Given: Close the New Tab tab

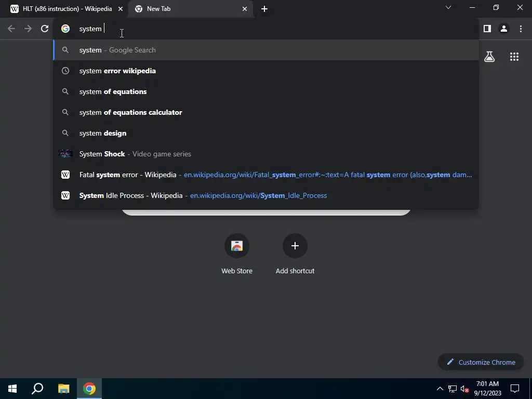Looking at the screenshot, I should (x=245, y=9).
